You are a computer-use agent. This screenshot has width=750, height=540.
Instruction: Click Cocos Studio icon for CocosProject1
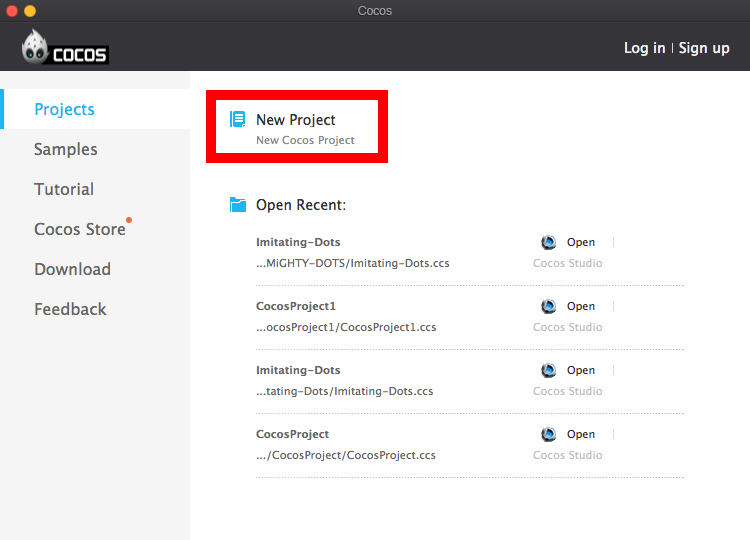pos(549,306)
